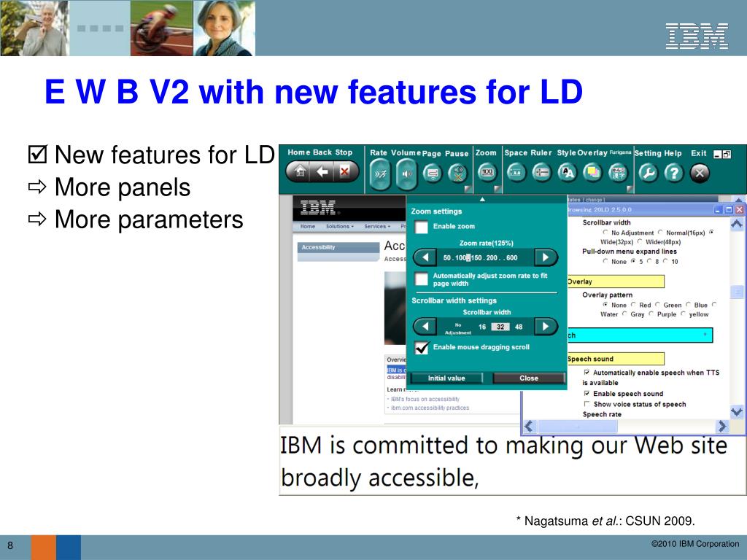Click the settings window scroll-right arrow

(x=722, y=426)
